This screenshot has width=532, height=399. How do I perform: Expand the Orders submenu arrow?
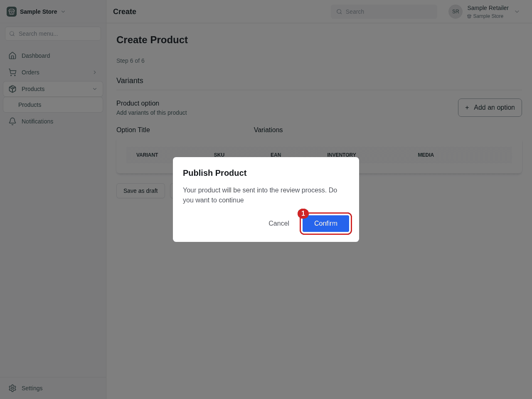click(x=95, y=72)
